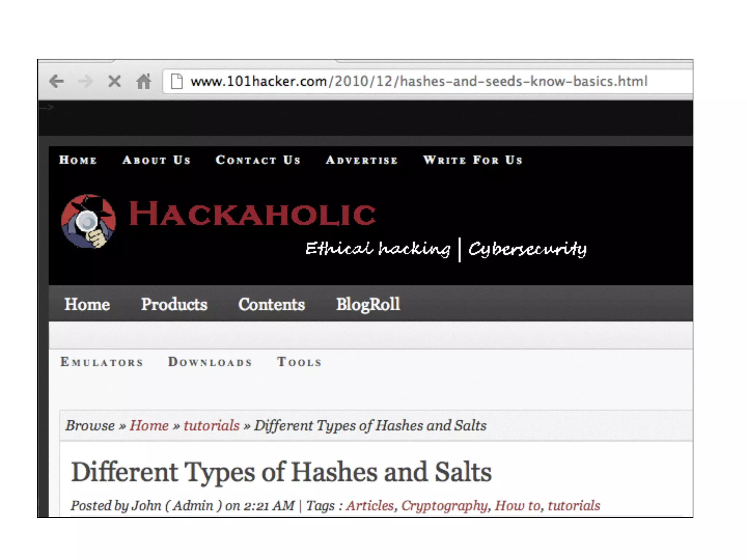Click the browser back arrow

57,81
